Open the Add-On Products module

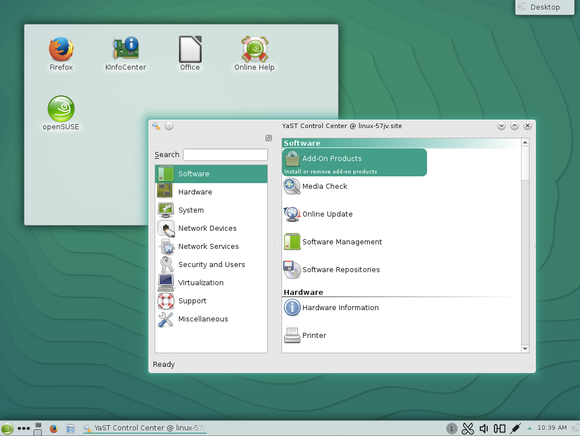(354, 162)
